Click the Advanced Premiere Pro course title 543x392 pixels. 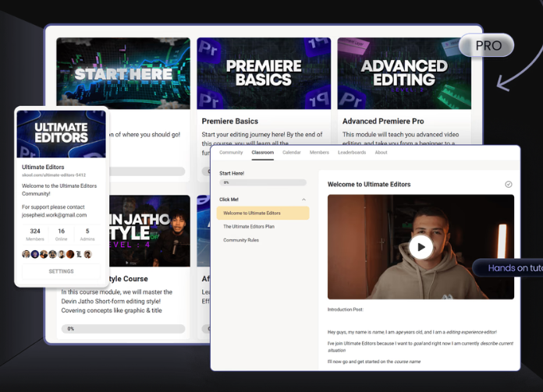click(x=383, y=121)
